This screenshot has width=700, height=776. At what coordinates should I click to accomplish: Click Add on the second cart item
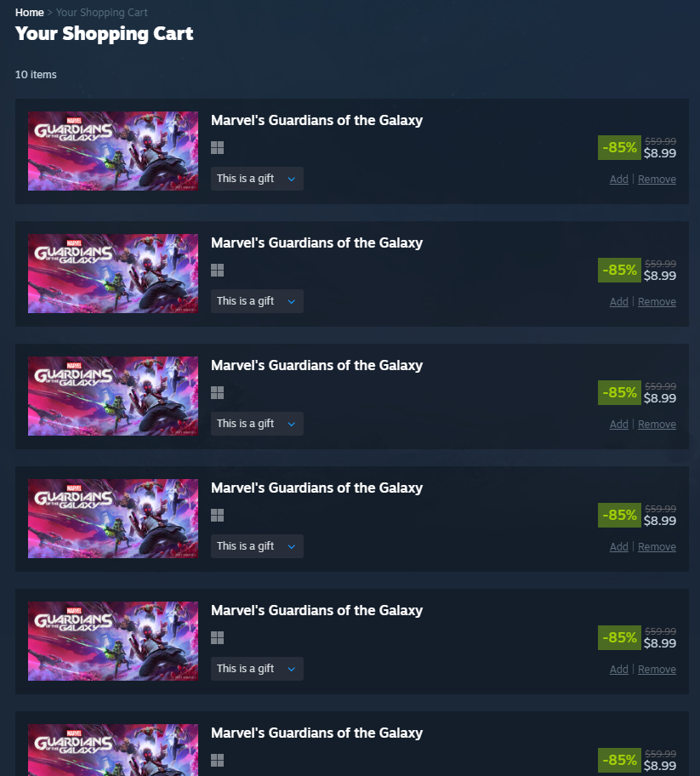619,302
